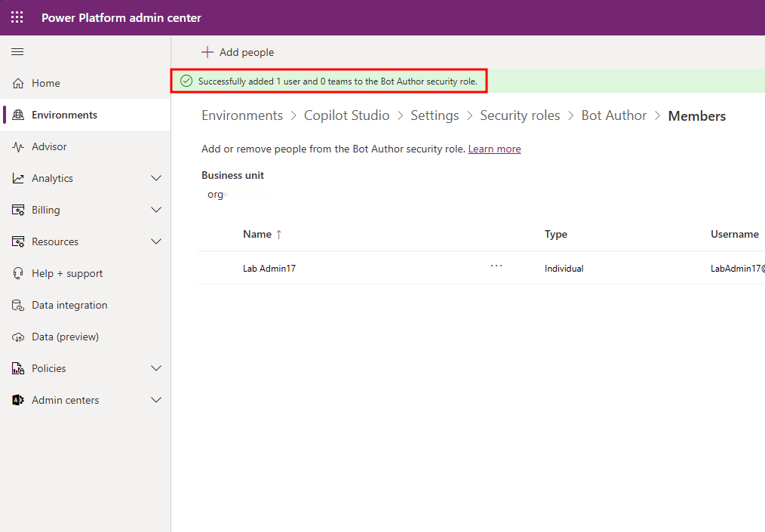765x532 pixels.
Task: Click the Home icon in sidebar
Action: (x=18, y=84)
